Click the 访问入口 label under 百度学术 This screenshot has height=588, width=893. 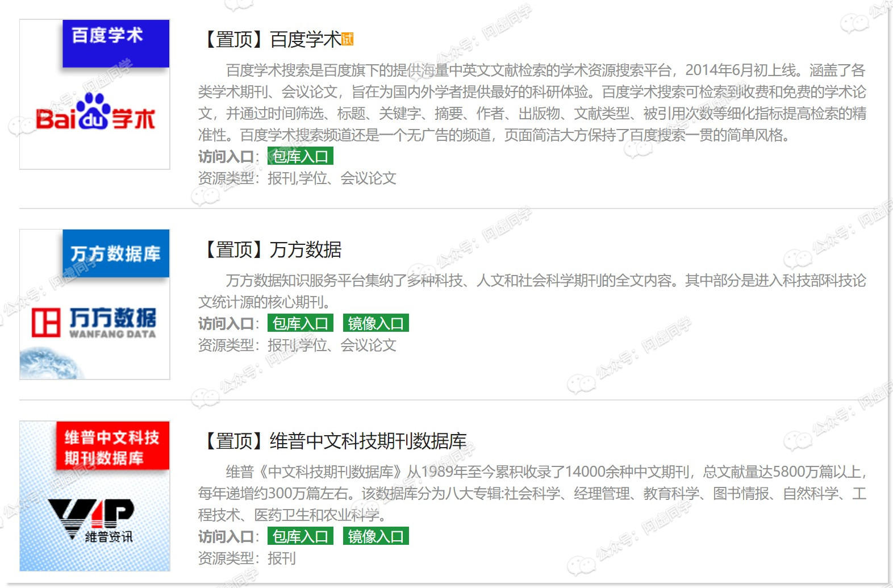pos(228,156)
